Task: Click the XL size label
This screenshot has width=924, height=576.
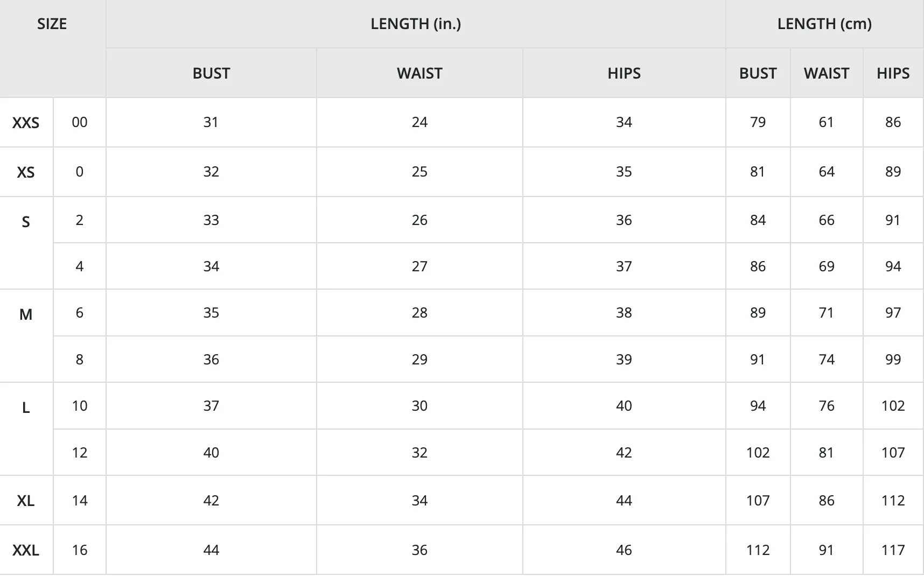Action: (x=26, y=501)
